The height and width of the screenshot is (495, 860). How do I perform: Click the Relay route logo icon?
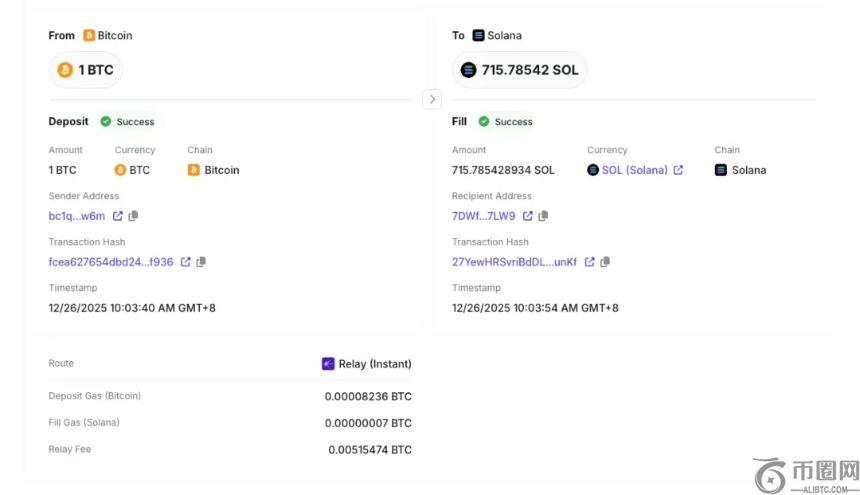tap(328, 364)
